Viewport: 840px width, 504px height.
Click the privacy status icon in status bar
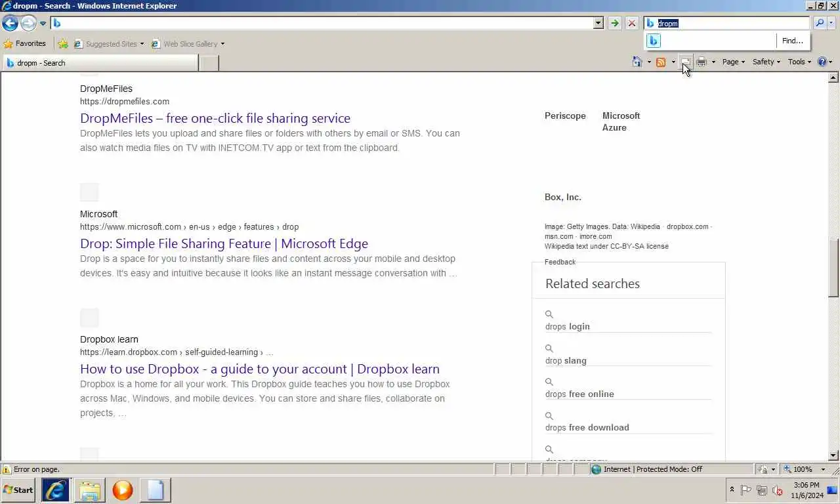tap(763, 469)
